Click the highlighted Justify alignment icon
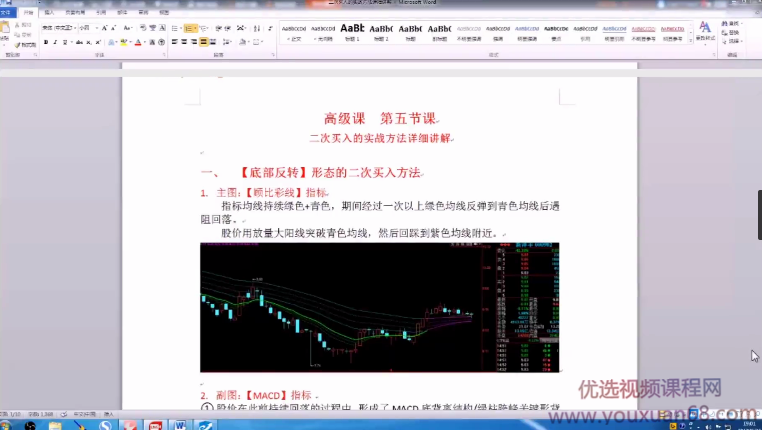The width and height of the screenshot is (762, 430). [x=204, y=42]
